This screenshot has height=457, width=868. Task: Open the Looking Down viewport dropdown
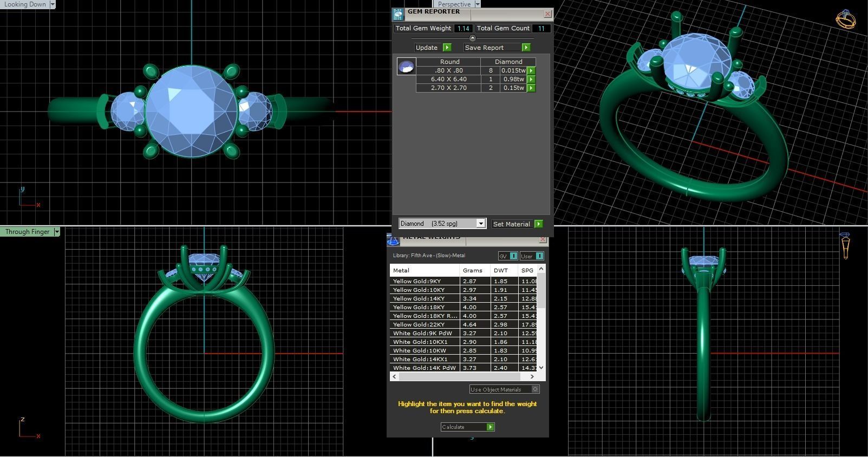point(53,4)
